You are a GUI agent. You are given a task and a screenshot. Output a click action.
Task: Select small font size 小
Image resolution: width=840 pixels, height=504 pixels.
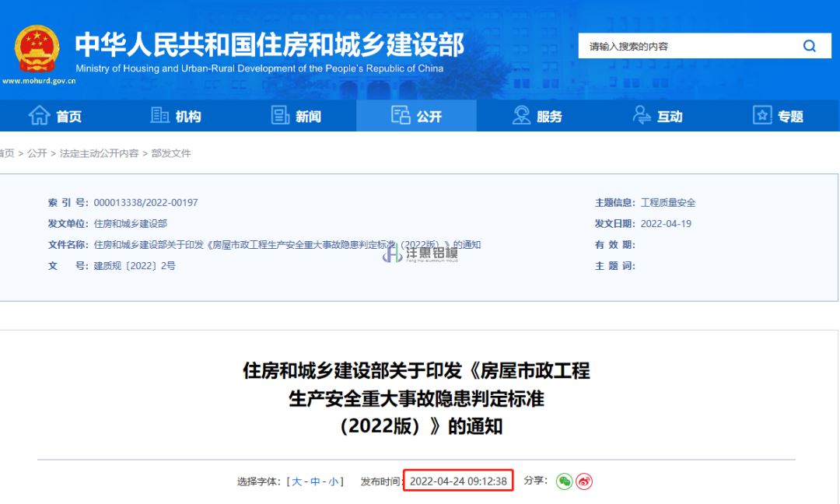(333, 481)
